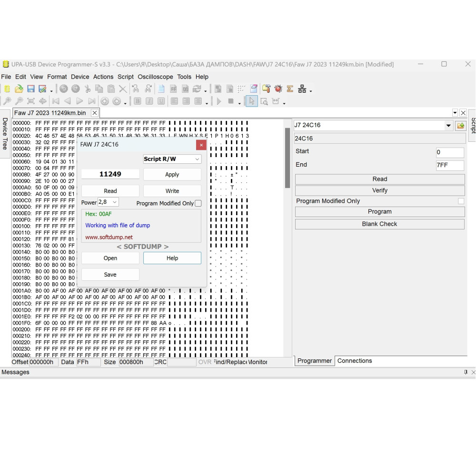476x476 pixels.
Task: Click the Verify button in Programmer panel
Action: pyautogui.click(x=380, y=190)
